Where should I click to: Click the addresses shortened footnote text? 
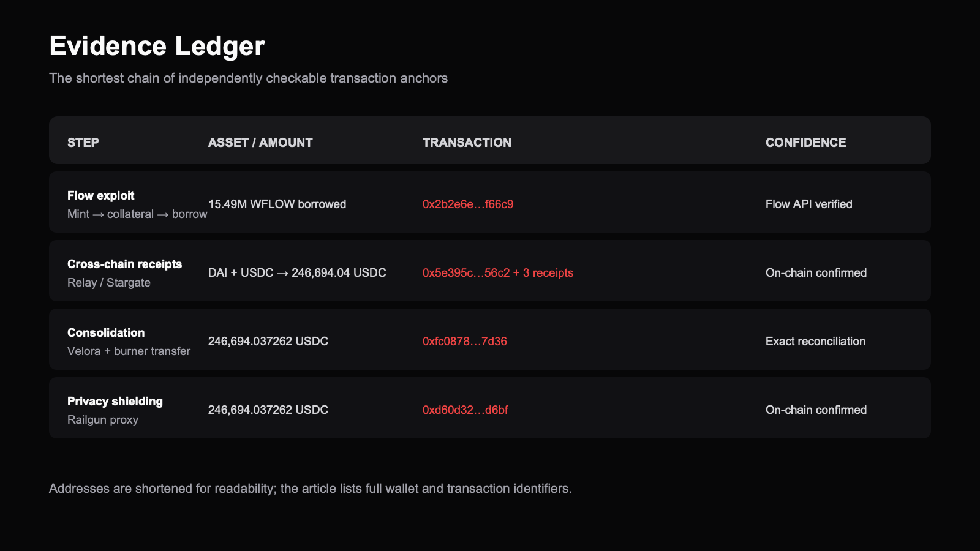[x=311, y=489]
